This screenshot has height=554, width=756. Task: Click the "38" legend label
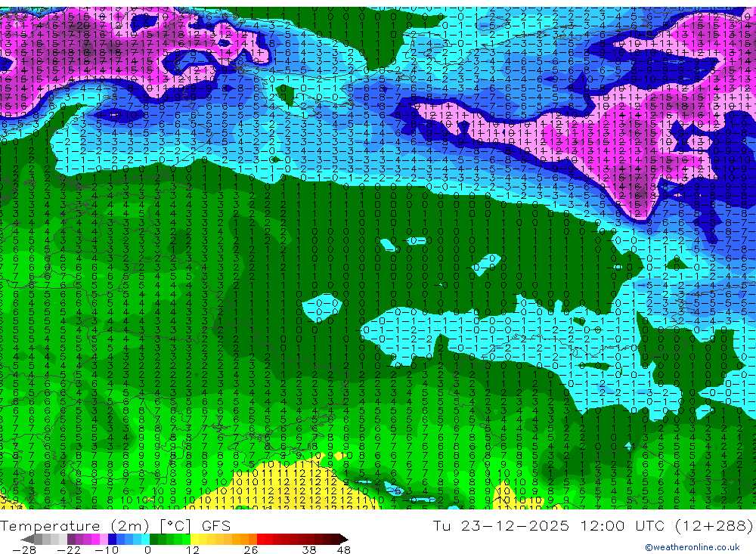(x=309, y=550)
